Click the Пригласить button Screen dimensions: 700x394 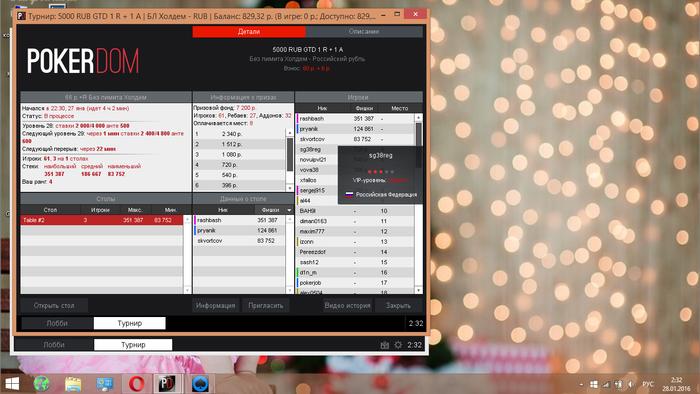coord(266,306)
